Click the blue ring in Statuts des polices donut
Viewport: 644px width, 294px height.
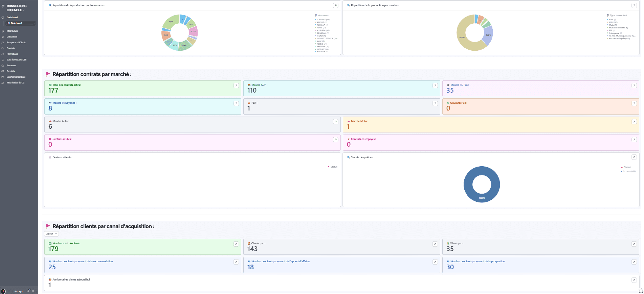[x=467, y=185]
